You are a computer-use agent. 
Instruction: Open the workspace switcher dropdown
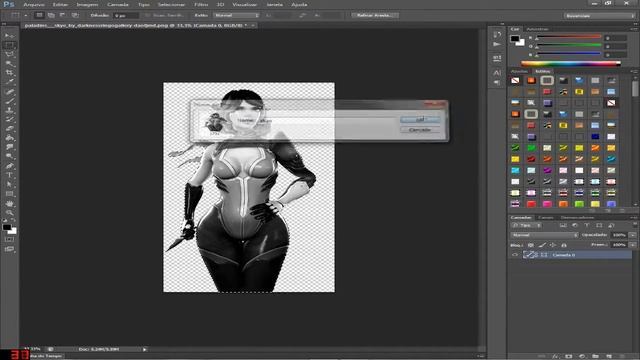[x=600, y=16]
